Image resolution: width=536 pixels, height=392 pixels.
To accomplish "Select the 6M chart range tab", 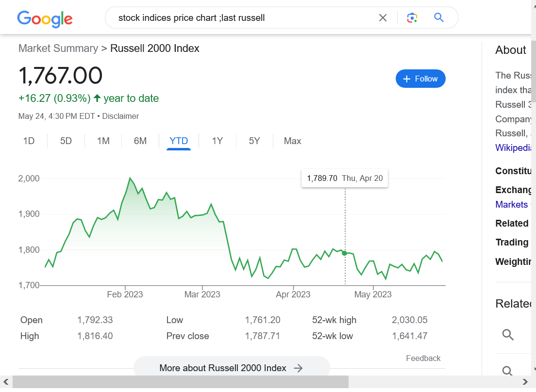I will pyautogui.click(x=140, y=141).
